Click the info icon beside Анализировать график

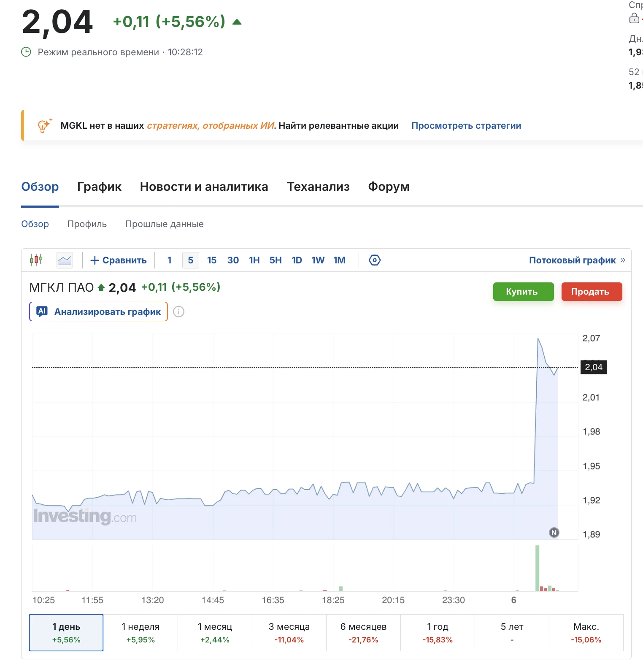179,312
